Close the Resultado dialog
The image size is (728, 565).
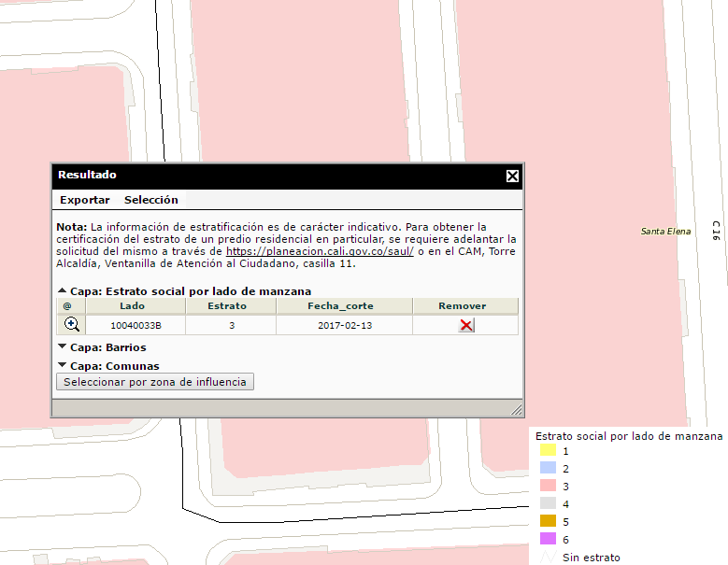click(x=512, y=176)
